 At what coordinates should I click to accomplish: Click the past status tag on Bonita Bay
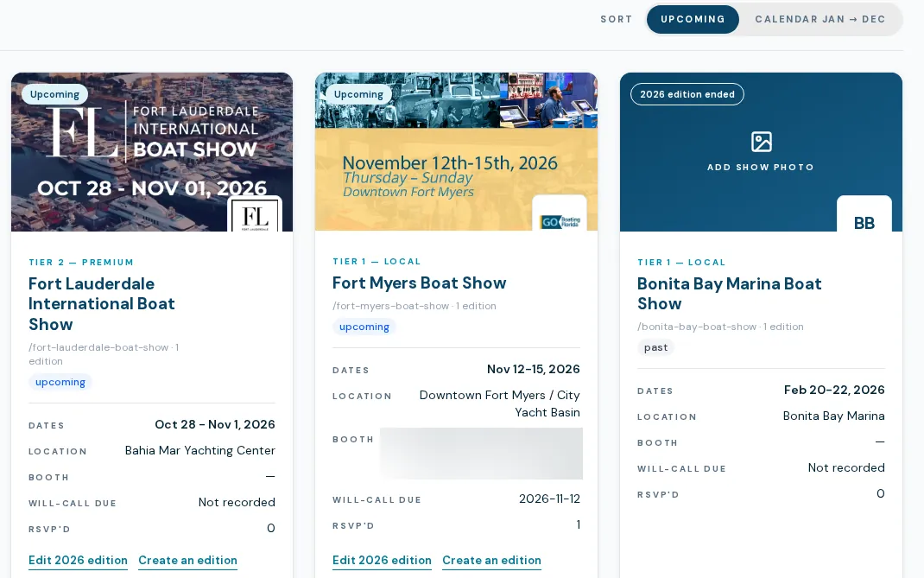tap(656, 347)
